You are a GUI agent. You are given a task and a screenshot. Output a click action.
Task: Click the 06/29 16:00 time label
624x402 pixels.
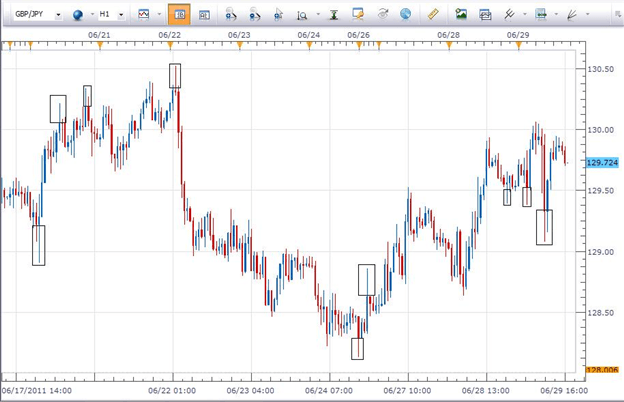coord(564,390)
